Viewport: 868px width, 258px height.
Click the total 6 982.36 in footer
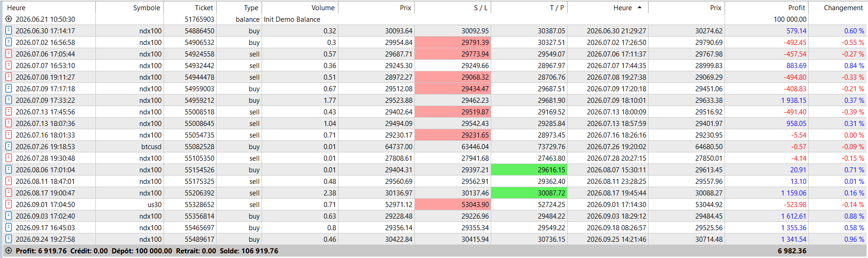[792, 251]
